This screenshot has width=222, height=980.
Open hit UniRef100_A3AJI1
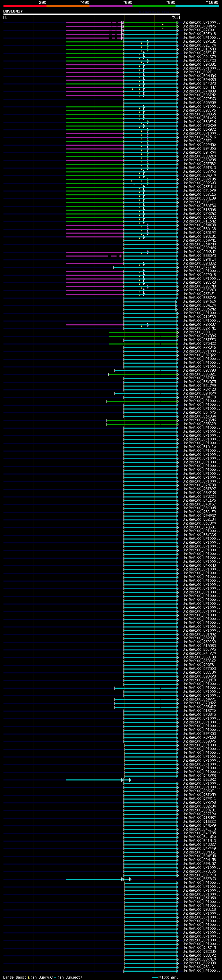pyautogui.click(x=199, y=332)
